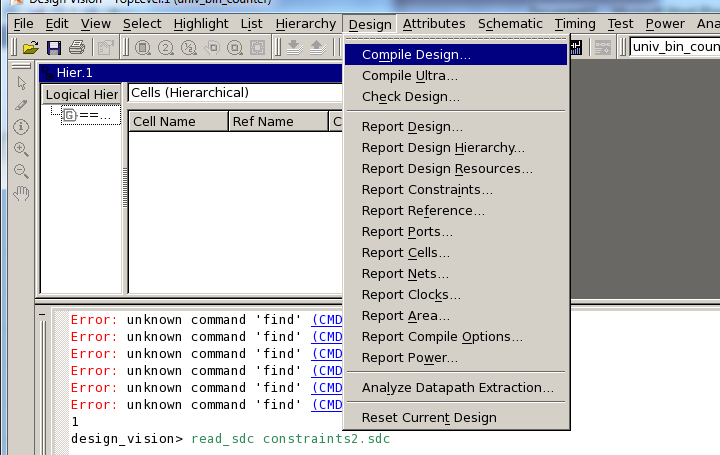720x455 pixels.
Task: Select the pencil tool in sidebar
Action: tap(21, 105)
